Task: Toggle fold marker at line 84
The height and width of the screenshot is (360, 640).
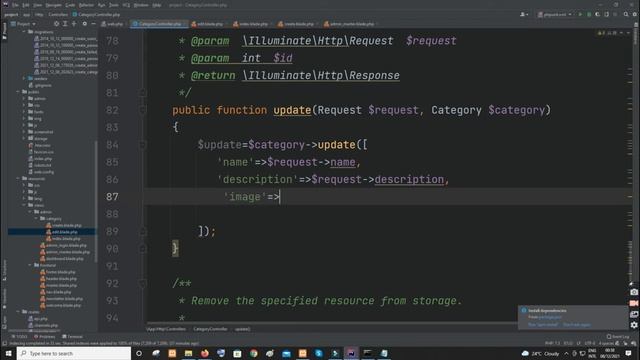Action: pos(142,144)
